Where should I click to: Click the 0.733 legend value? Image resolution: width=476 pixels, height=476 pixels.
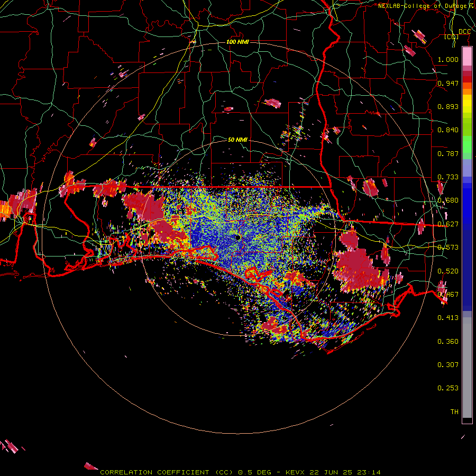click(x=448, y=177)
